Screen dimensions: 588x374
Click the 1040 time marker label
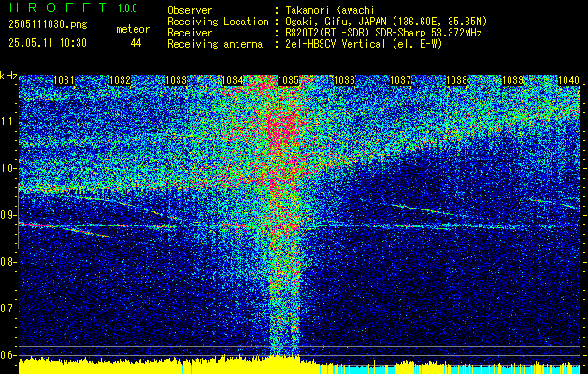[568, 79]
